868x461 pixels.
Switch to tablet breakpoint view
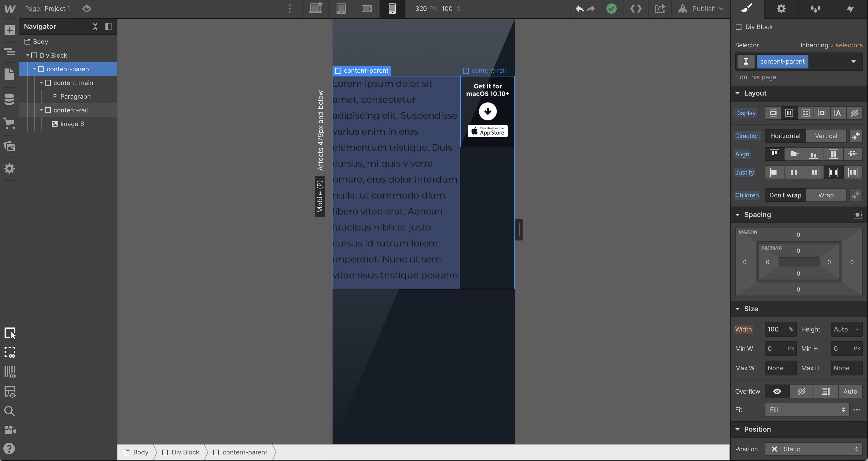point(341,9)
